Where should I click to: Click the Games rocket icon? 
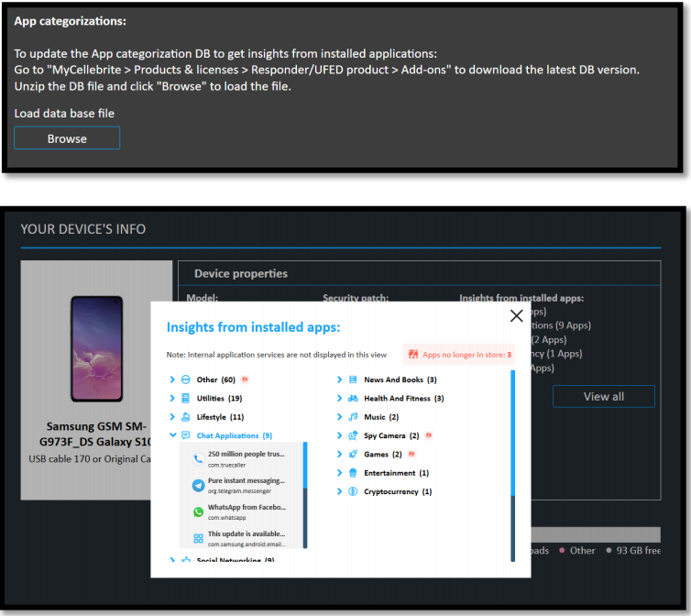pyautogui.click(x=353, y=454)
